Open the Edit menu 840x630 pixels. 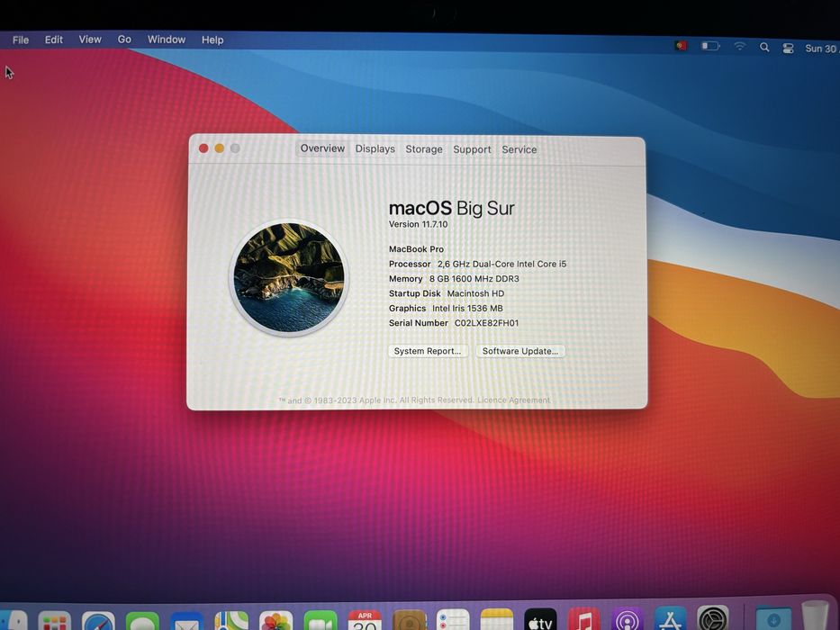pos(54,40)
